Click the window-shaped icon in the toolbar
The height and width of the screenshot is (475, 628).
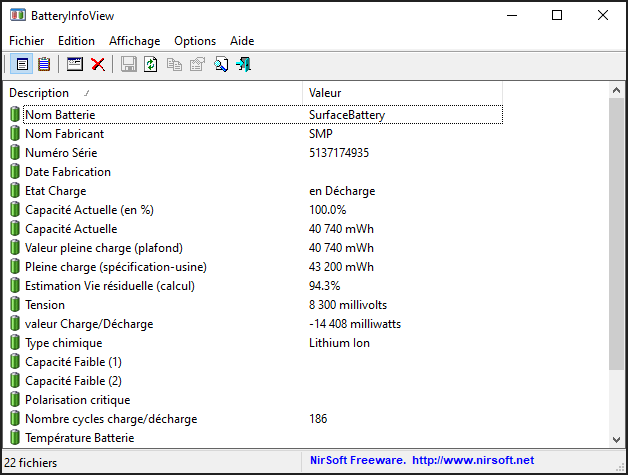(x=75, y=65)
